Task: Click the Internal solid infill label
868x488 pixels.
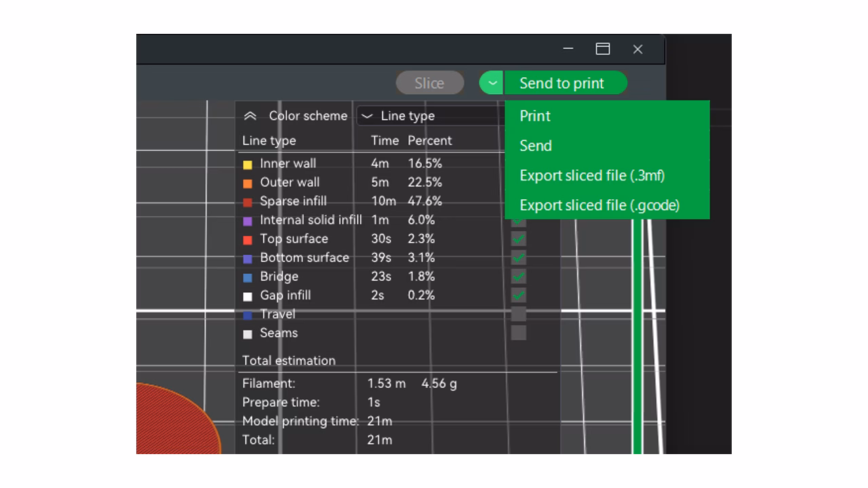Action: (311, 220)
